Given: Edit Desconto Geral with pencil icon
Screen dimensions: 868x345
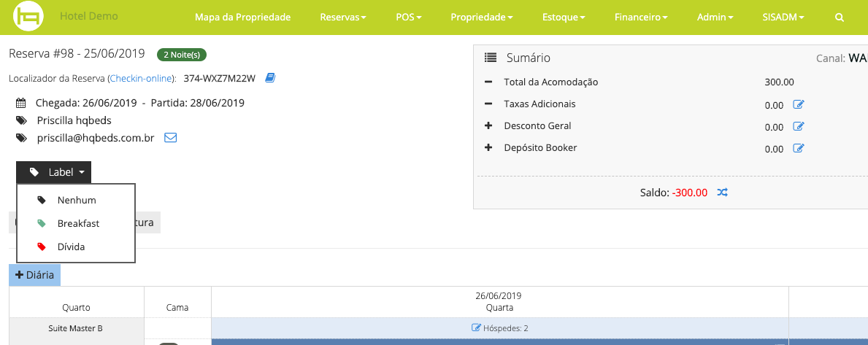Looking at the screenshot, I should click(x=799, y=126).
